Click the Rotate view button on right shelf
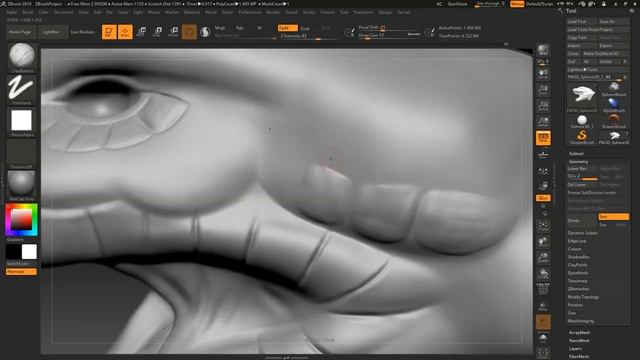The height and width of the screenshot is (360, 640). click(543, 274)
